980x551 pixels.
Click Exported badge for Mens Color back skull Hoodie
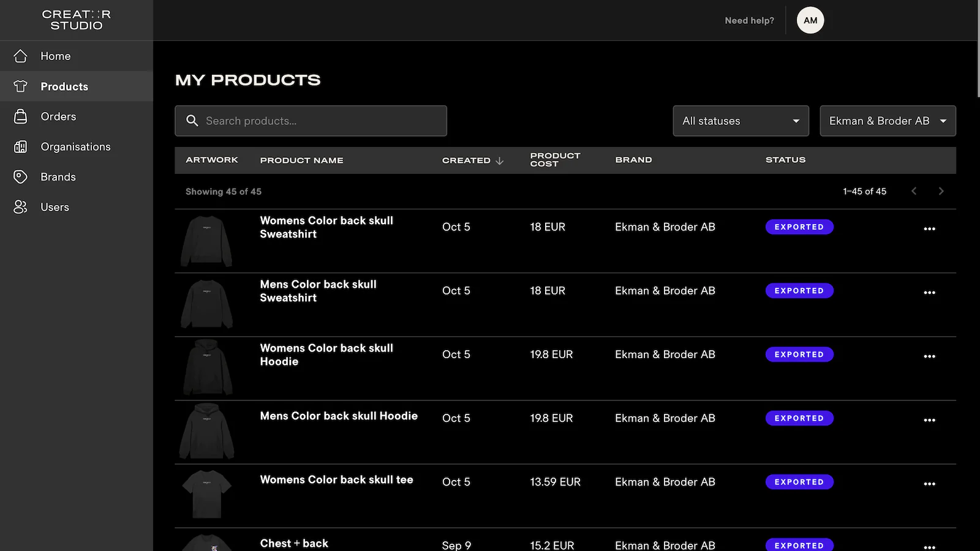(x=799, y=418)
